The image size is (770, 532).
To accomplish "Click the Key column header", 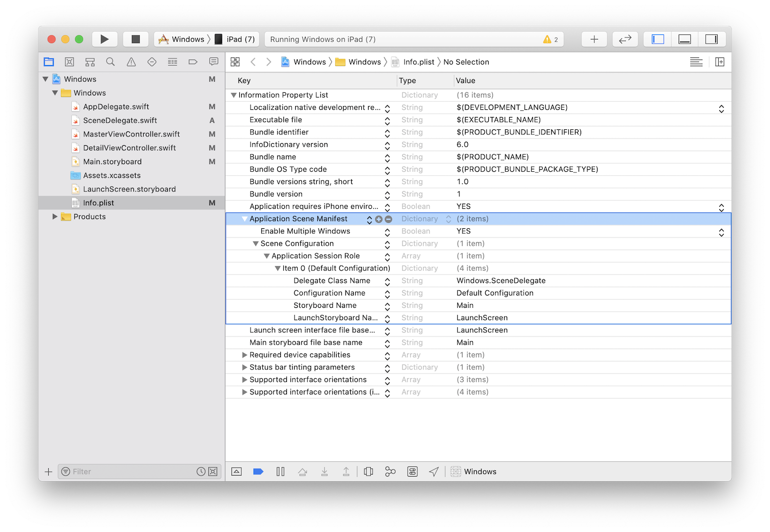I will pos(311,81).
